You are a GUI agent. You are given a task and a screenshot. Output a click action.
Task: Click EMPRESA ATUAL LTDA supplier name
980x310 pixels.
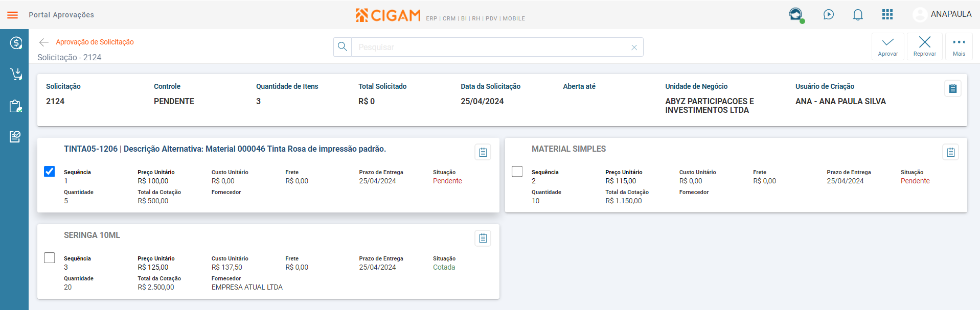(247, 287)
